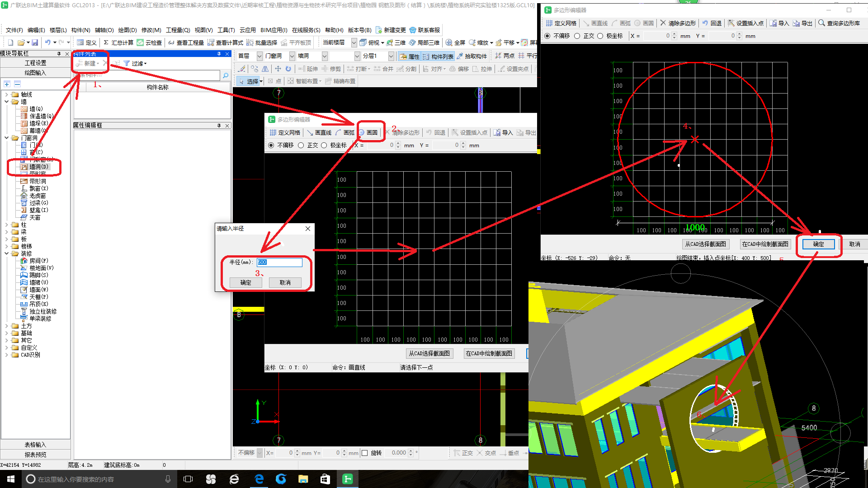Click 定义网格 in upper-right polygon editor
This screenshot has height=488, width=868.
561,23
